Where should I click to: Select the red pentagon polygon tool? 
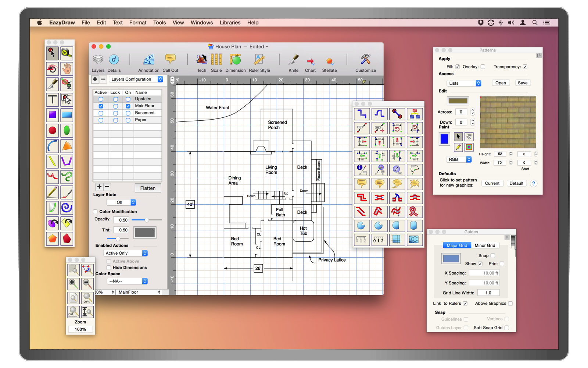(x=67, y=238)
